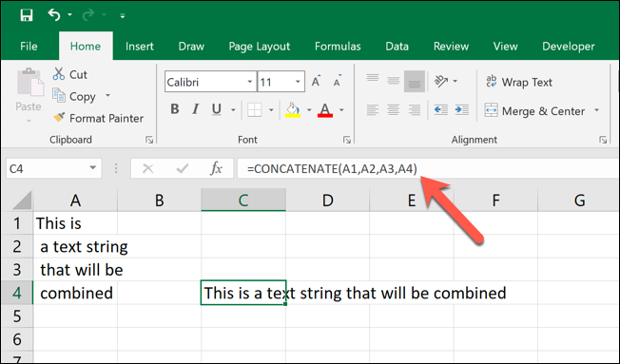Click the Name Box showing C4

(46, 169)
